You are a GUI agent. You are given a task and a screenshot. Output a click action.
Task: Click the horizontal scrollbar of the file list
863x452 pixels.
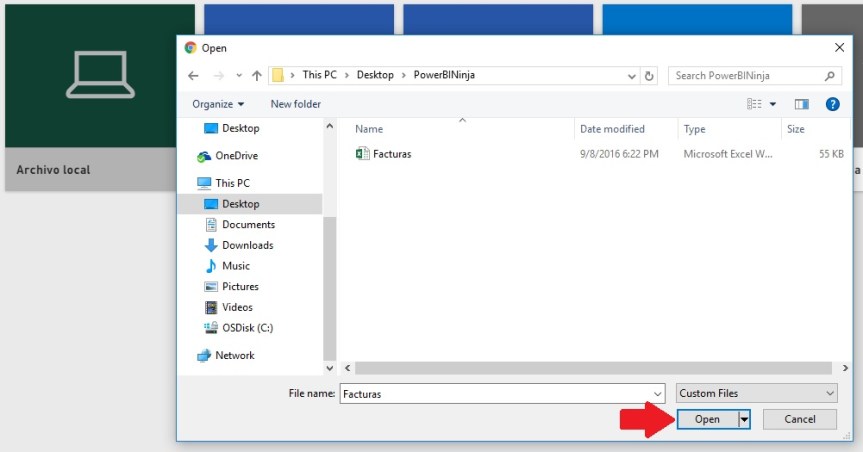click(593, 368)
